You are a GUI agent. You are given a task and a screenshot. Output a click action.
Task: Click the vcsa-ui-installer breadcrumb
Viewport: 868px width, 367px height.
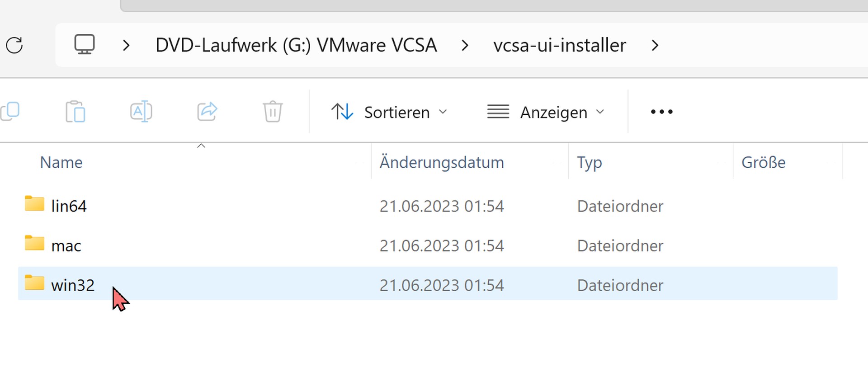pyautogui.click(x=560, y=45)
